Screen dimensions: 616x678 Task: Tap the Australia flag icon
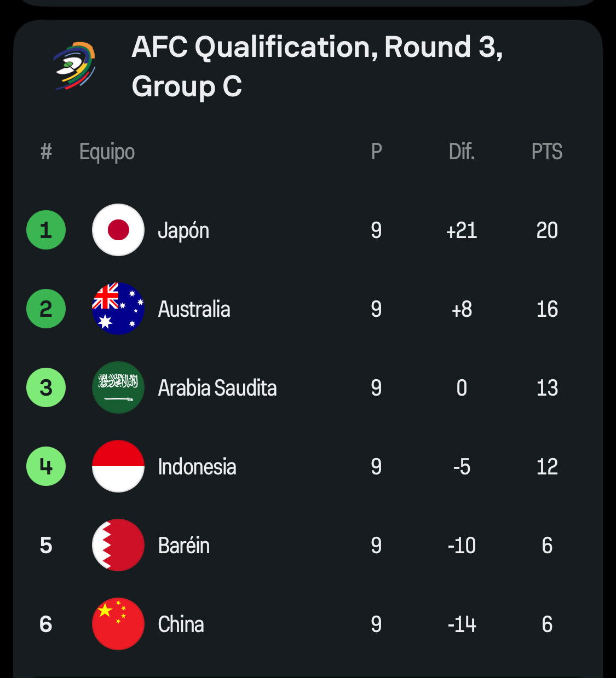tap(118, 309)
